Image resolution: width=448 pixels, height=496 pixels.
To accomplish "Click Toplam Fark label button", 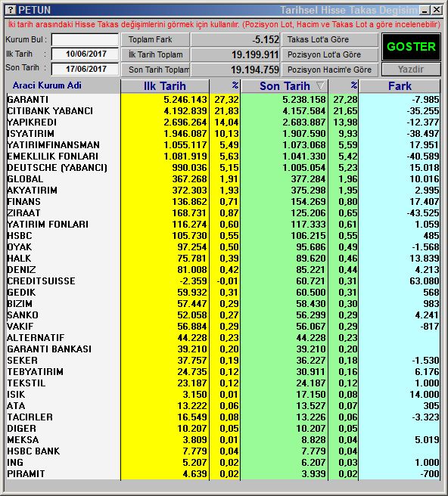I will [155, 39].
